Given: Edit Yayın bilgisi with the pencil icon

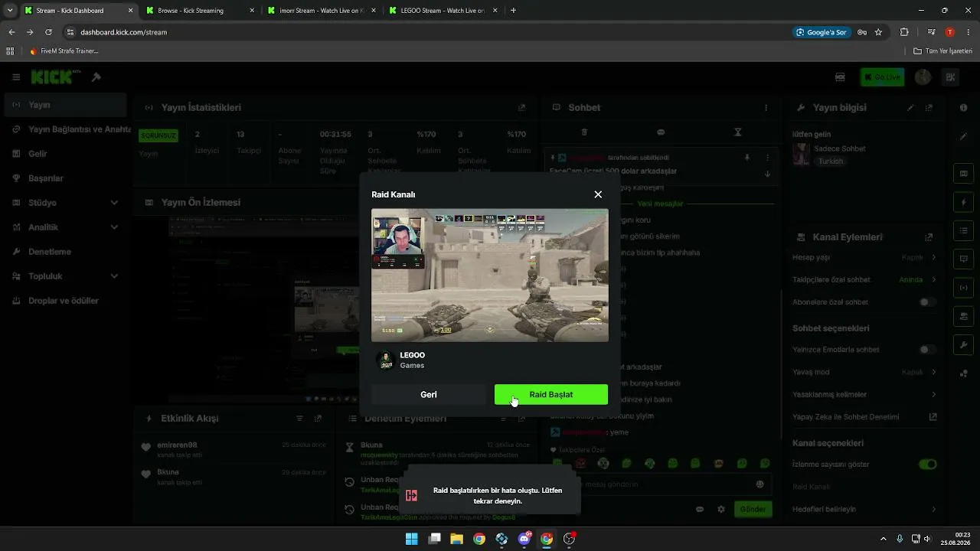Looking at the screenshot, I should [x=910, y=108].
